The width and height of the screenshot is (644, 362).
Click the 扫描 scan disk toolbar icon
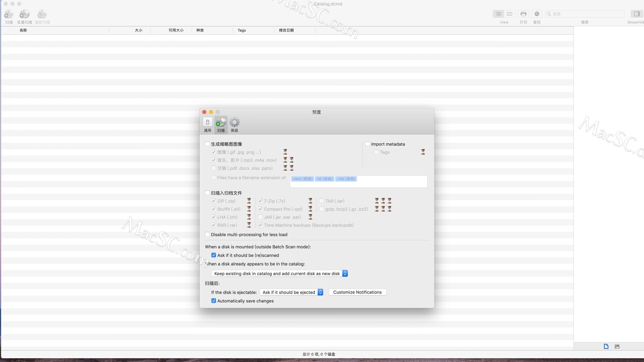[9, 14]
